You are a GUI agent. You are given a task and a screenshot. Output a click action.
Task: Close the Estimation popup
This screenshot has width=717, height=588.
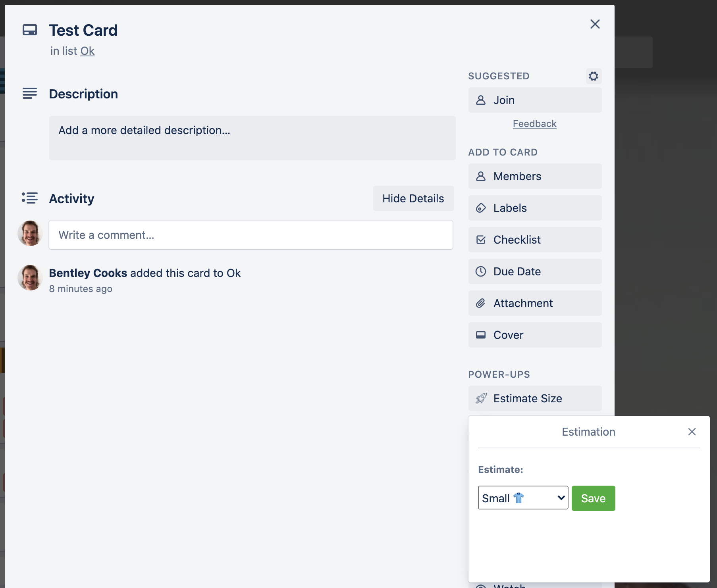692,432
